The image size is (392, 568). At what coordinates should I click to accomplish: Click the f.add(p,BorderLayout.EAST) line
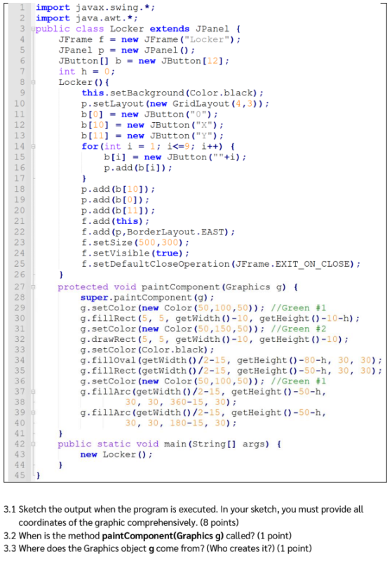(158, 232)
